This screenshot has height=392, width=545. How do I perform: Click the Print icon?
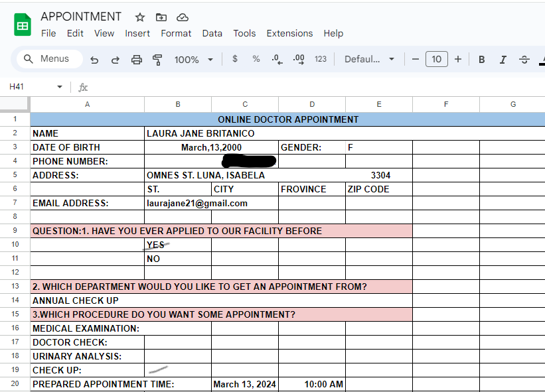coord(137,60)
